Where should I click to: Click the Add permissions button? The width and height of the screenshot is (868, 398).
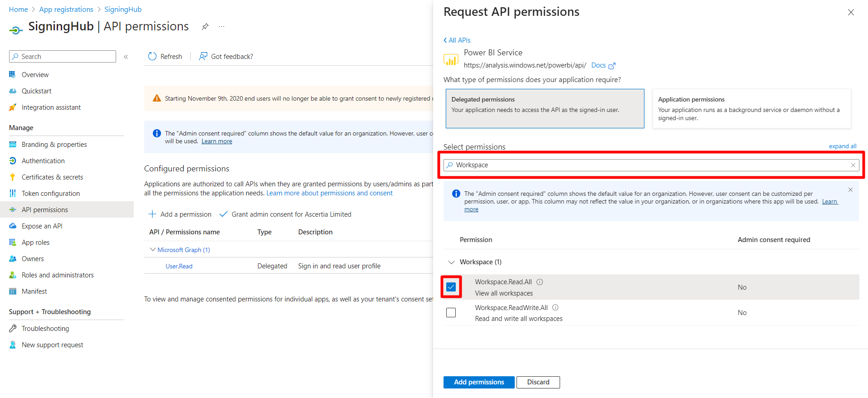(479, 382)
